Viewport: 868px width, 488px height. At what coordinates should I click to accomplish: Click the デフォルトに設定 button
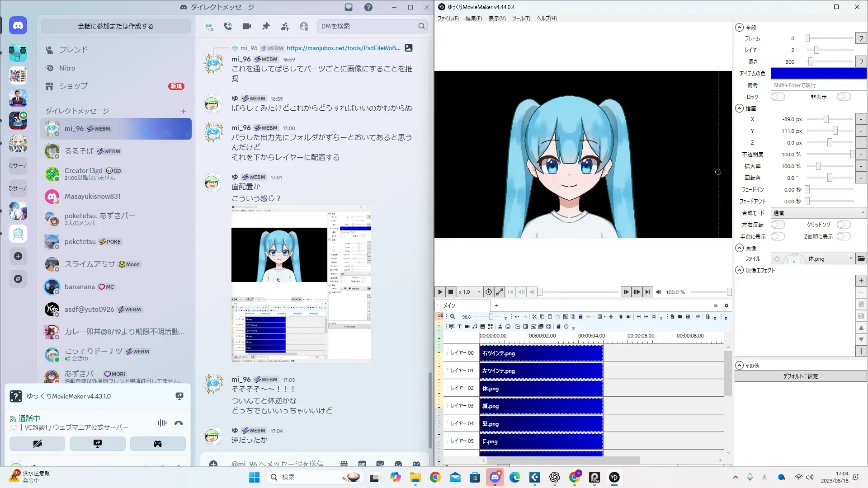[x=800, y=376]
